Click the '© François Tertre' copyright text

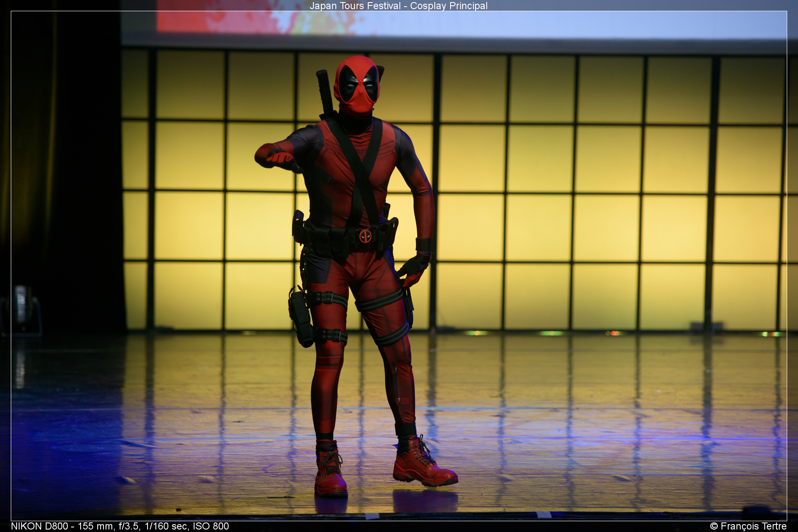pyautogui.click(x=748, y=526)
